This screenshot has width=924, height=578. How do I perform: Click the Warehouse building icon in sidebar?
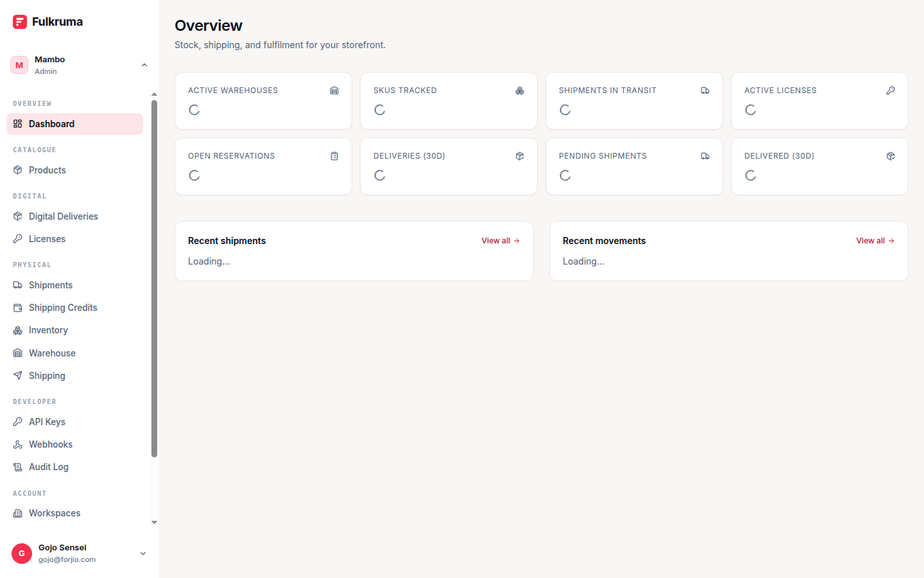click(x=18, y=353)
